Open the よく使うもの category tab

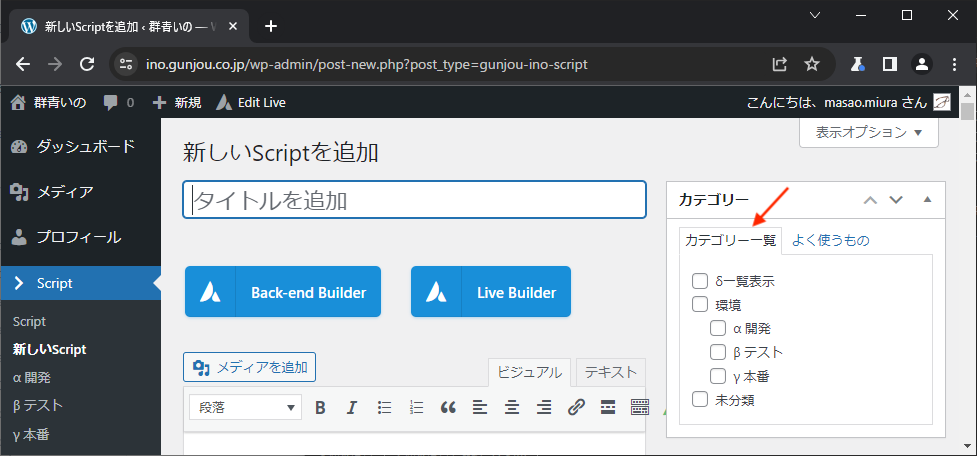[830, 240]
